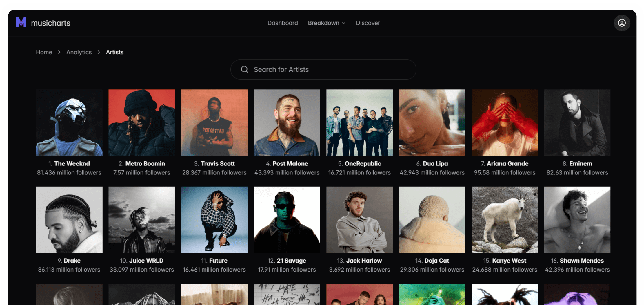Screen dimensions: 644x305
Task: Click "4. Post Malone" name label
Action: [x=287, y=164]
